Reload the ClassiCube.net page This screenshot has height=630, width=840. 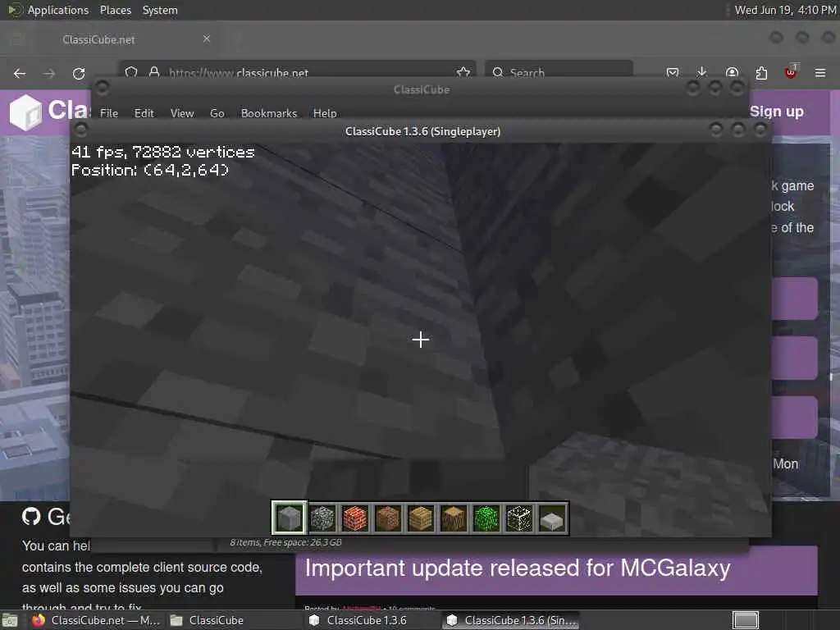click(79, 73)
